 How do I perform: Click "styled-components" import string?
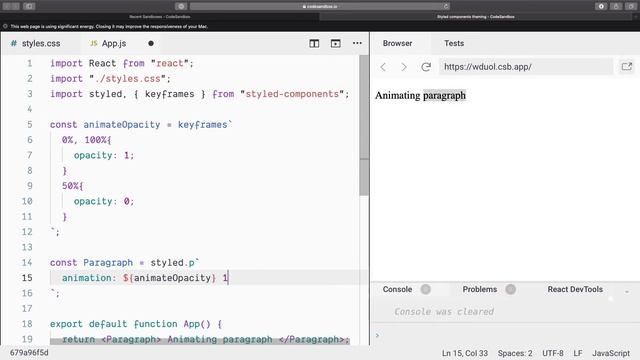291,94
